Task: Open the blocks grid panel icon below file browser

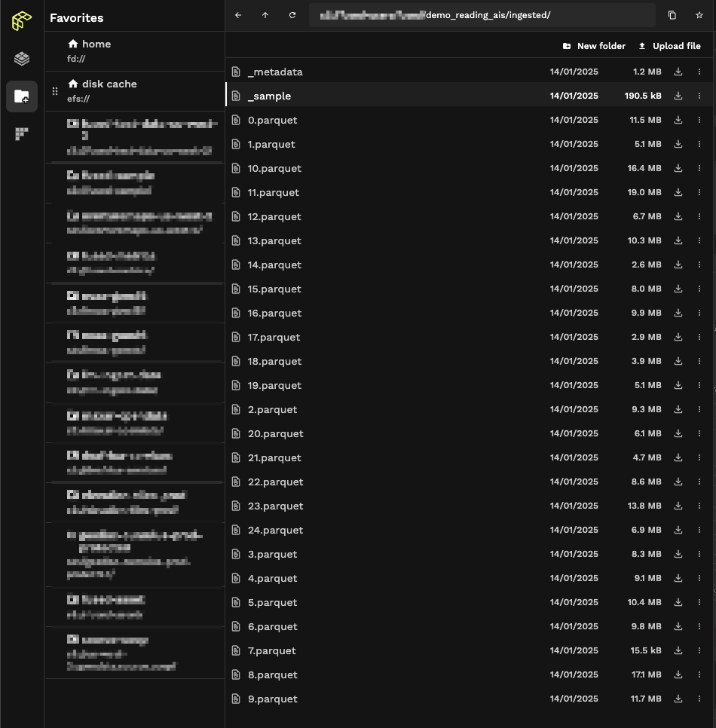Action: coord(21,133)
